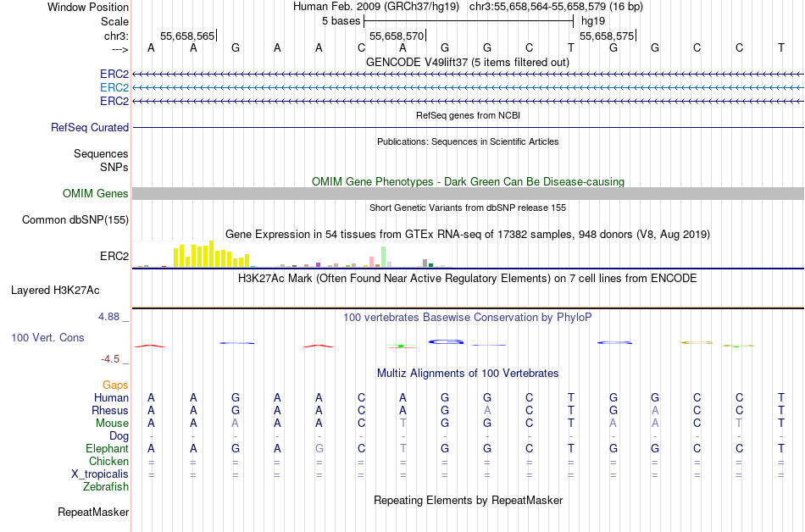The height and width of the screenshot is (532, 805).
Task: Select the Chicken alignment row label
Action: coord(108,461)
